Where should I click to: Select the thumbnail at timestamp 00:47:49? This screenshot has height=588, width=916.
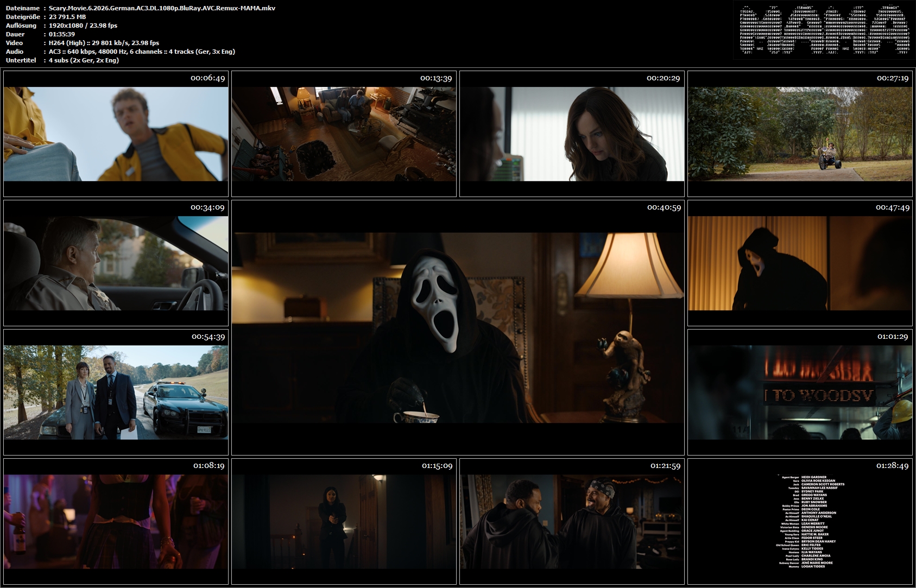click(x=800, y=263)
